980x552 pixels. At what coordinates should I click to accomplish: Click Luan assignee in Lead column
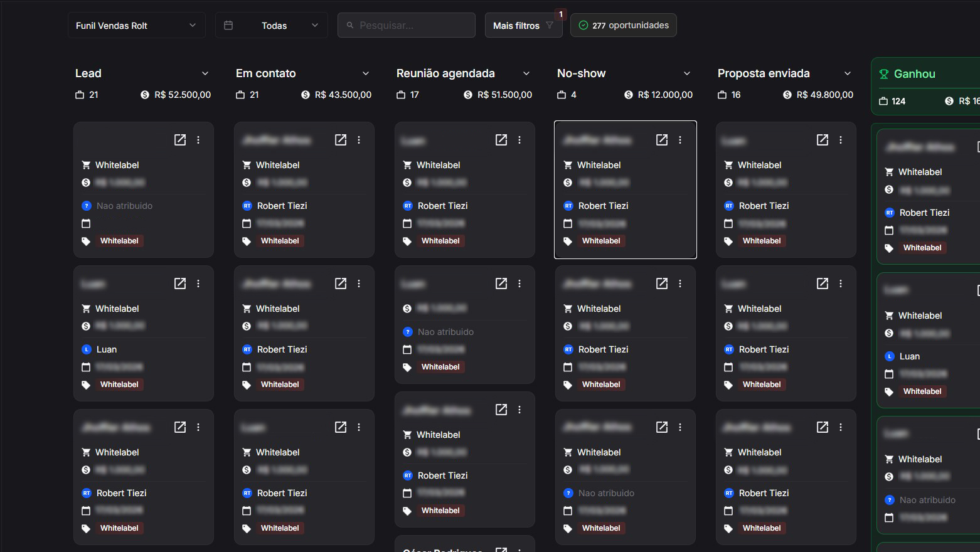click(107, 349)
